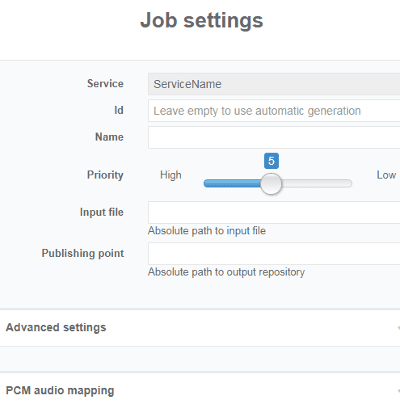Click the blue filled part of Priority track
The image size is (400, 404).
[232, 184]
